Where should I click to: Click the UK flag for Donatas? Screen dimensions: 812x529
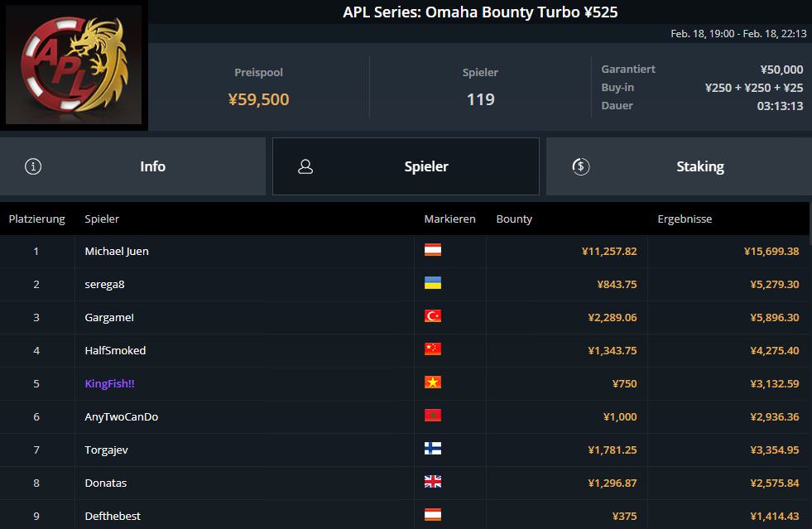click(432, 482)
